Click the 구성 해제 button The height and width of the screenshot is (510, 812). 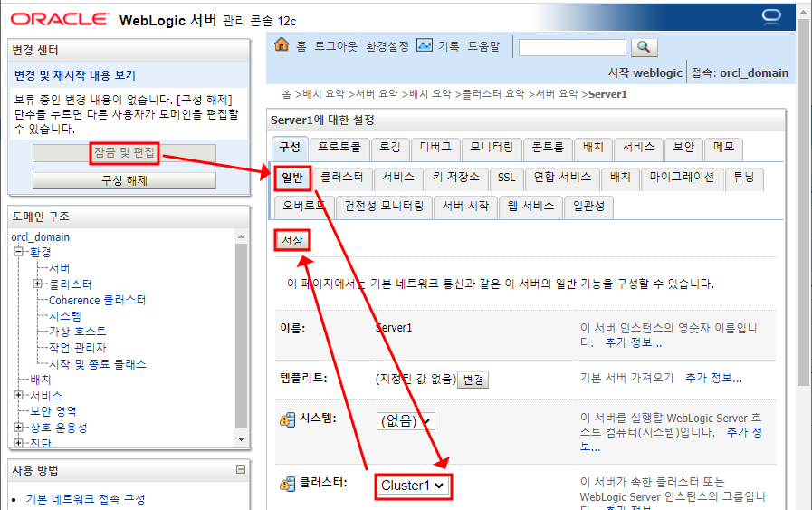click(x=124, y=180)
